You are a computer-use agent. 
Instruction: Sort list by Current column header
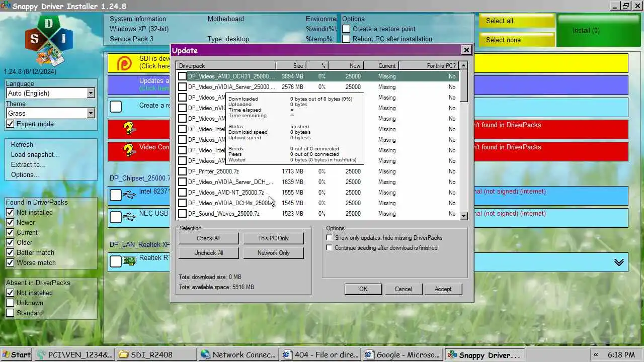381,66
